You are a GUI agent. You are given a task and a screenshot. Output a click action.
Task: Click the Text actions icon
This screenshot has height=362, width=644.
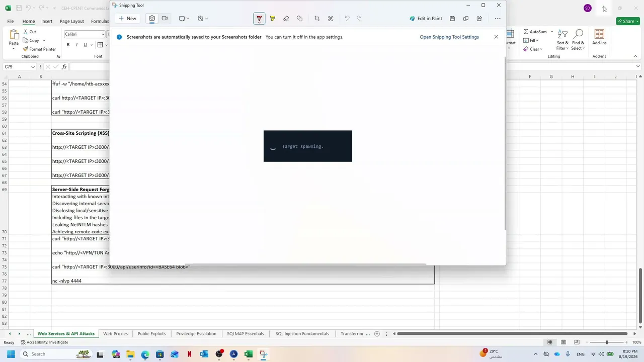(331, 19)
